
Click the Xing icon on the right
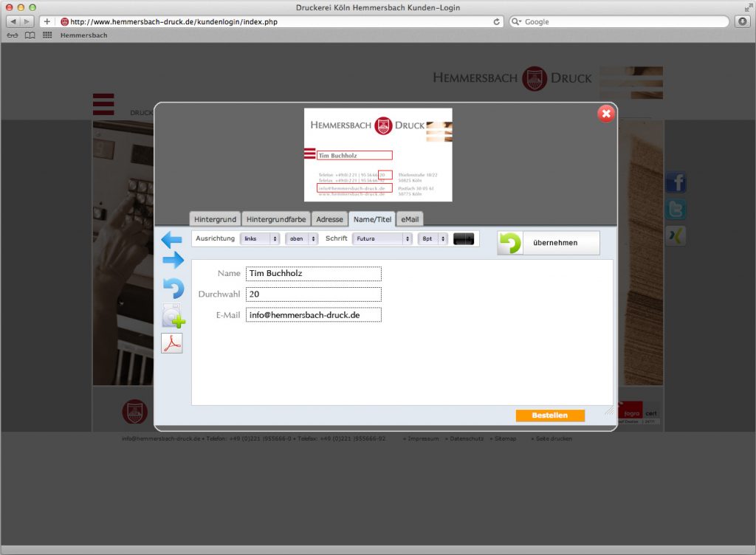pyautogui.click(x=676, y=236)
